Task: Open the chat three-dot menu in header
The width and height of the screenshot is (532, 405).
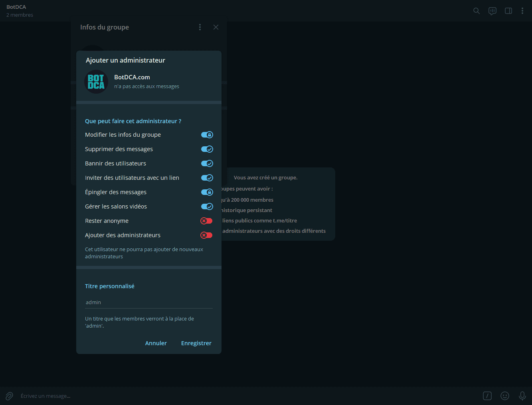Action: pyautogui.click(x=522, y=11)
